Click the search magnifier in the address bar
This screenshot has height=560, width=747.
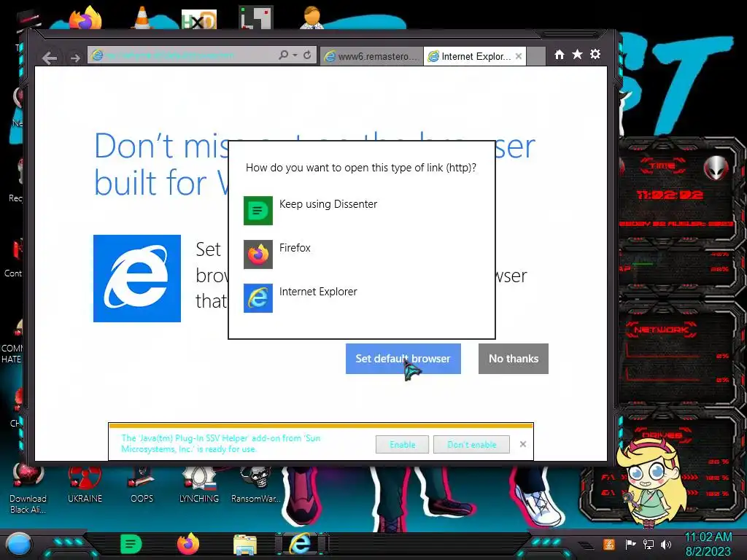tap(284, 55)
